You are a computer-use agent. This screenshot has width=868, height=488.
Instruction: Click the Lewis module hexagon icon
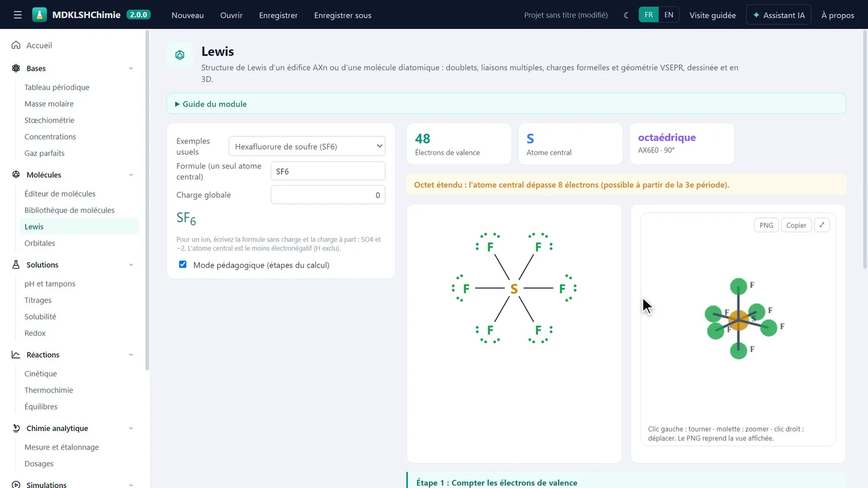click(180, 55)
